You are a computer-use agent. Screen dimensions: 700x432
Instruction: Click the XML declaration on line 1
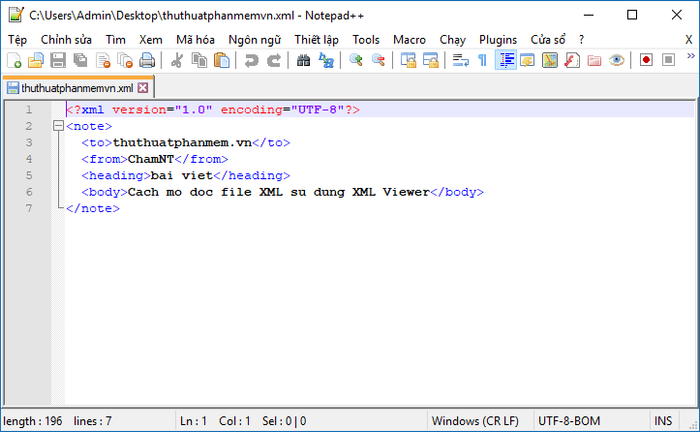[213, 109]
